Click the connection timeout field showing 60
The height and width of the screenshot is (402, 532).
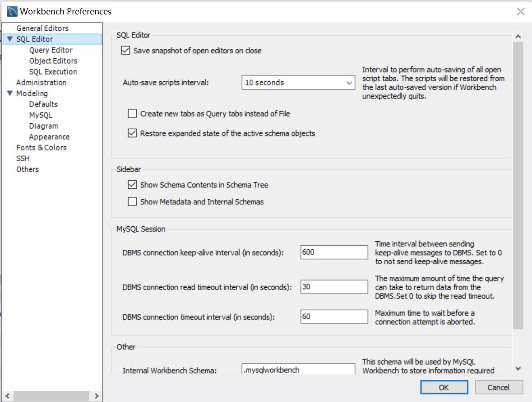pos(334,317)
